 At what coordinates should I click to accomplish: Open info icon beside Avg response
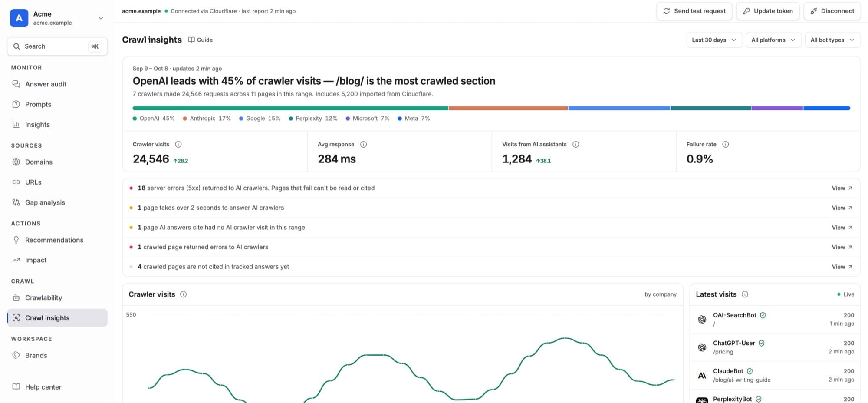pyautogui.click(x=364, y=144)
